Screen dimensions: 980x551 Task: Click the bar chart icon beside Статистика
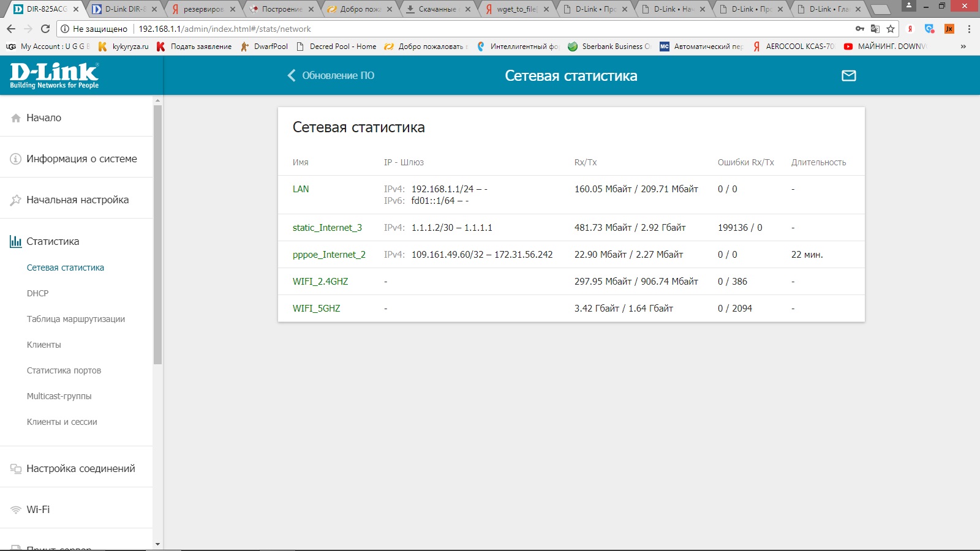point(16,241)
